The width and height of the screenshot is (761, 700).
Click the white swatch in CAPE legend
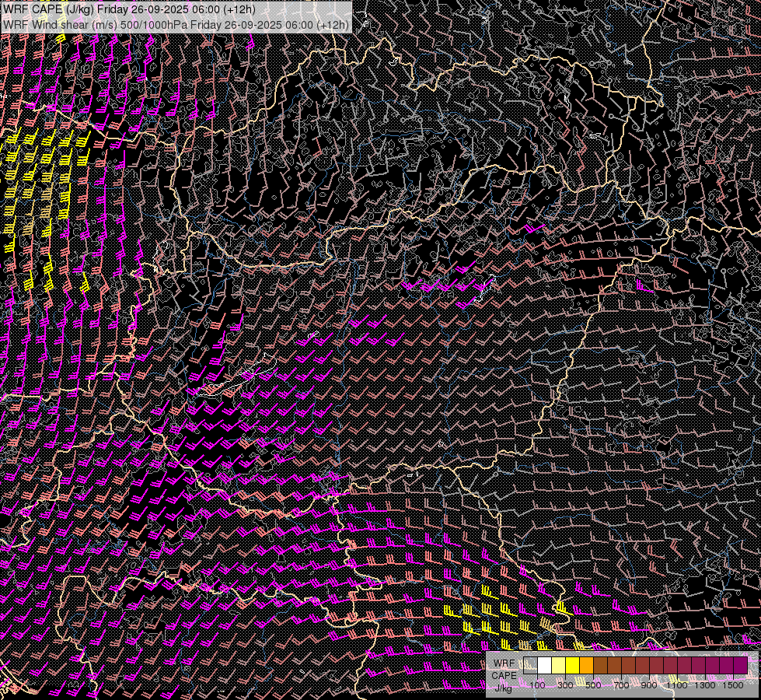coord(545,665)
